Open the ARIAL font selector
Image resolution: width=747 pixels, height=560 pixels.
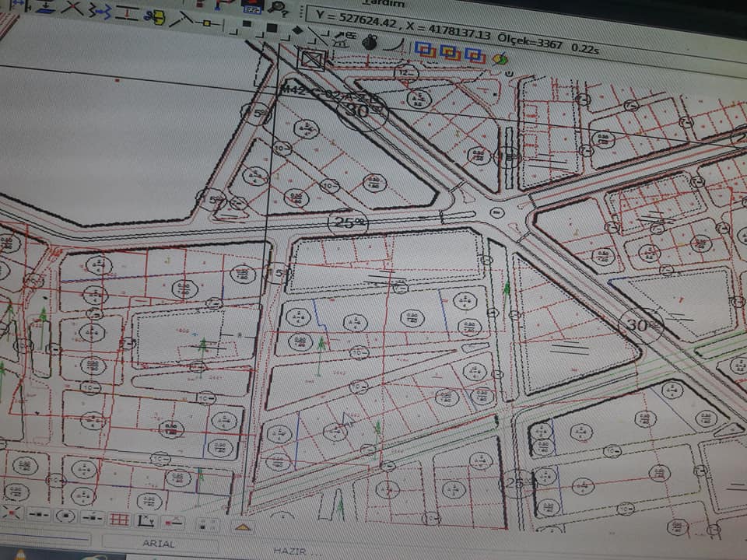[x=160, y=544]
